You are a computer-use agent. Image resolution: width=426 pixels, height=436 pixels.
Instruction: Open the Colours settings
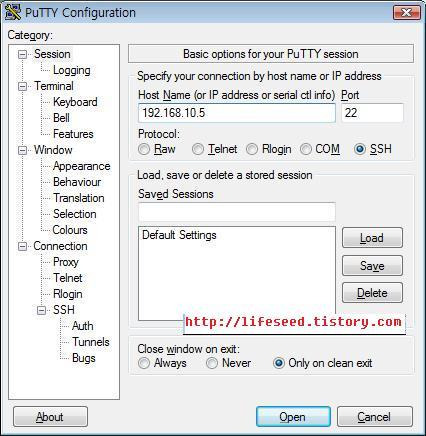pyautogui.click(x=70, y=230)
